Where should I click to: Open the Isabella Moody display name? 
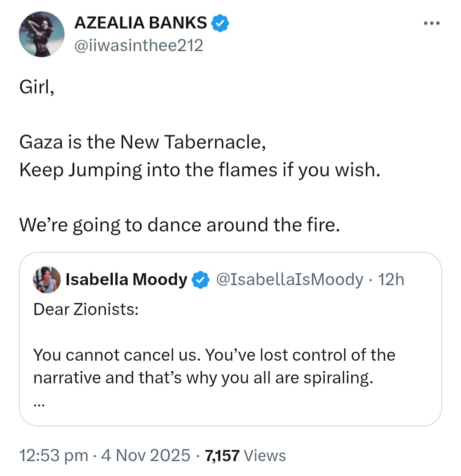coord(126,280)
